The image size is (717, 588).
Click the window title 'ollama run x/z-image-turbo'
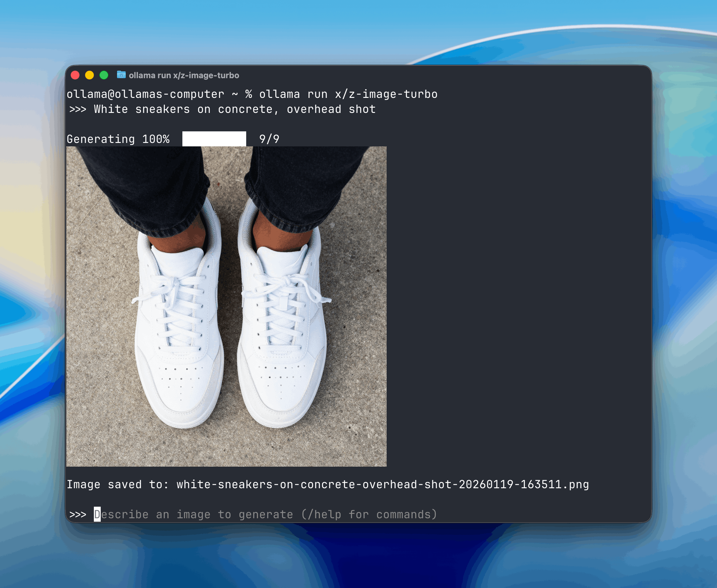[x=184, y=75]
